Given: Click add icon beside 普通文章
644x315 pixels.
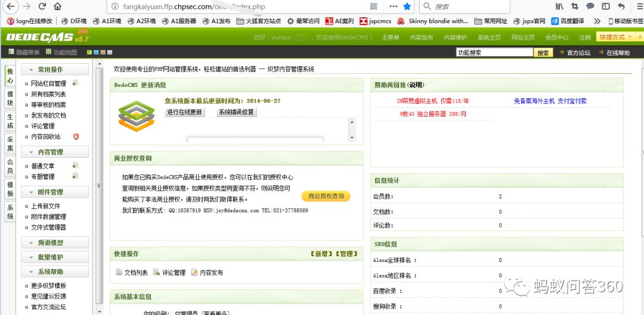Looking at the screenshot, I should pyautogui.click(x=75, y=166).
